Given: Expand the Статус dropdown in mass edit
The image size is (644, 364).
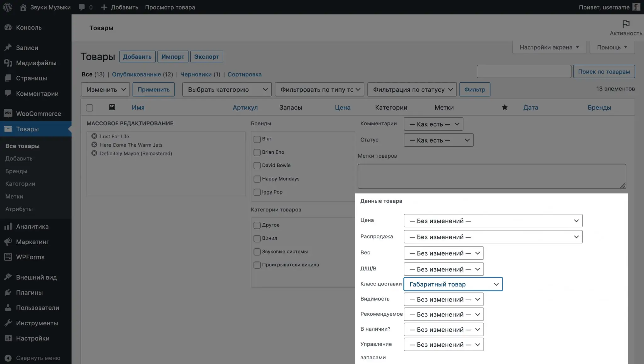Looking at the screenshot, I should [438, 140].
